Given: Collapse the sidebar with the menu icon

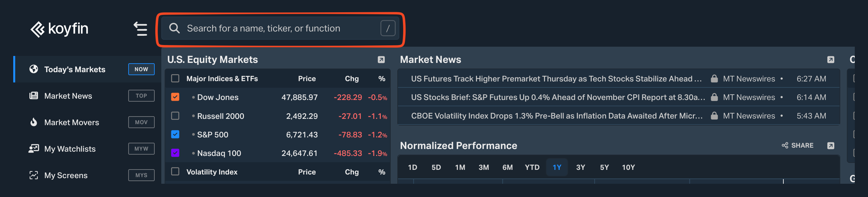Looking at the screenshot, I should tap(140, 29).
